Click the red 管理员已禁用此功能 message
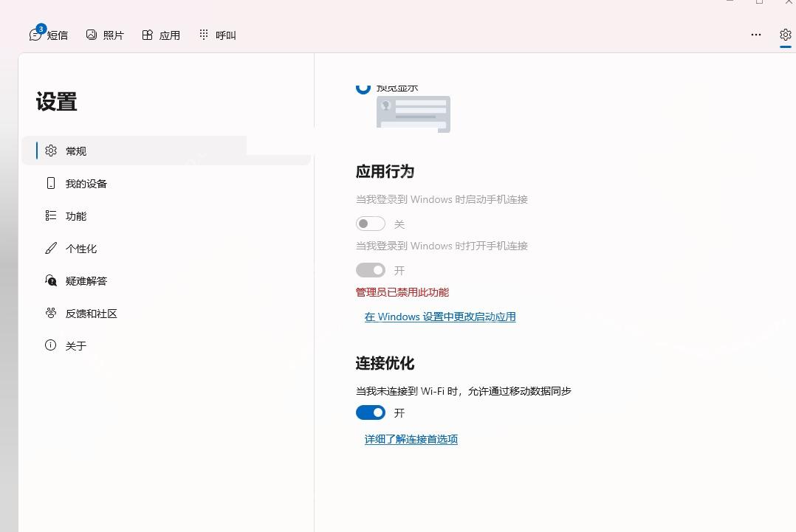 pos(402,293)
